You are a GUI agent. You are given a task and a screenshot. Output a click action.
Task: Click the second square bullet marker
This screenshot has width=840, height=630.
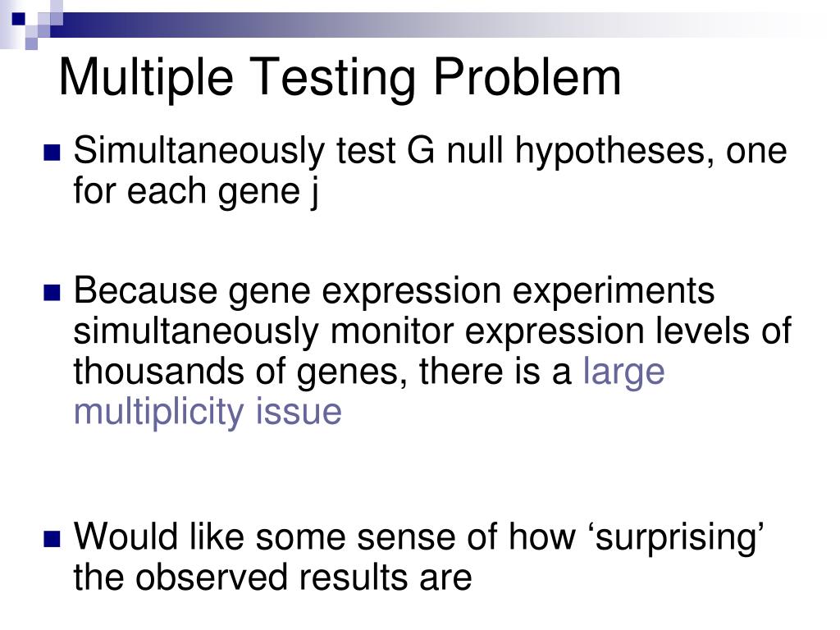tap(52, 293)
